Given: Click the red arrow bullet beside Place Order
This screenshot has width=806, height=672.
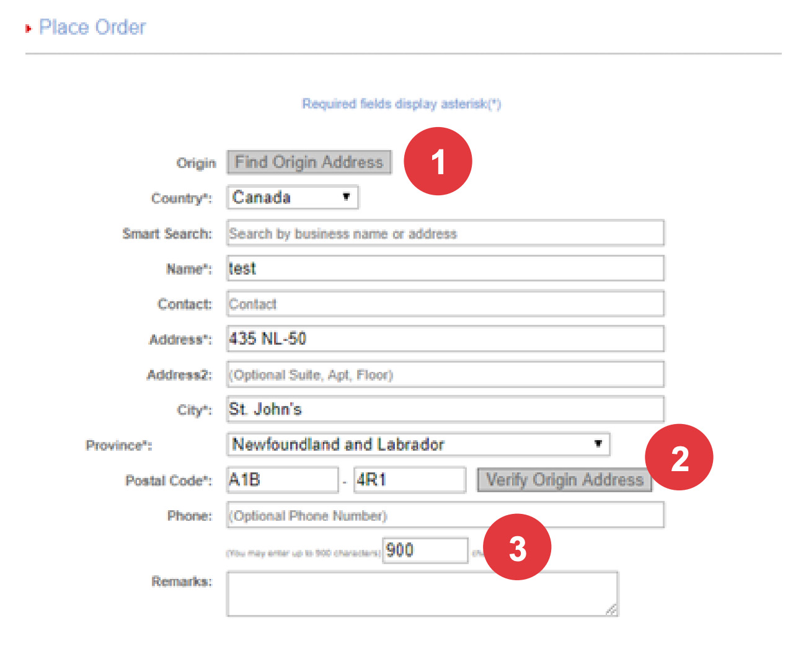Looking at the screenshot, I should [x=29, y=29].
